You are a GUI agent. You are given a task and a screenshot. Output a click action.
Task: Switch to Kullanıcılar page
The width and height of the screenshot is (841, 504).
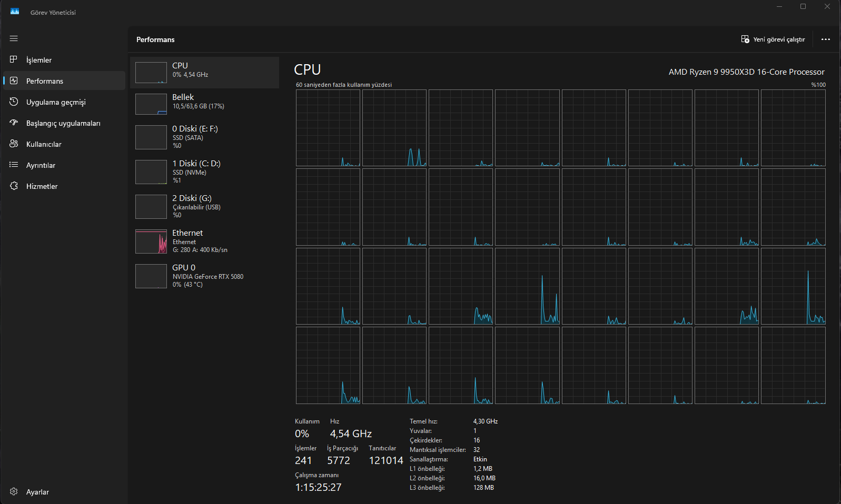pos(64,144)
